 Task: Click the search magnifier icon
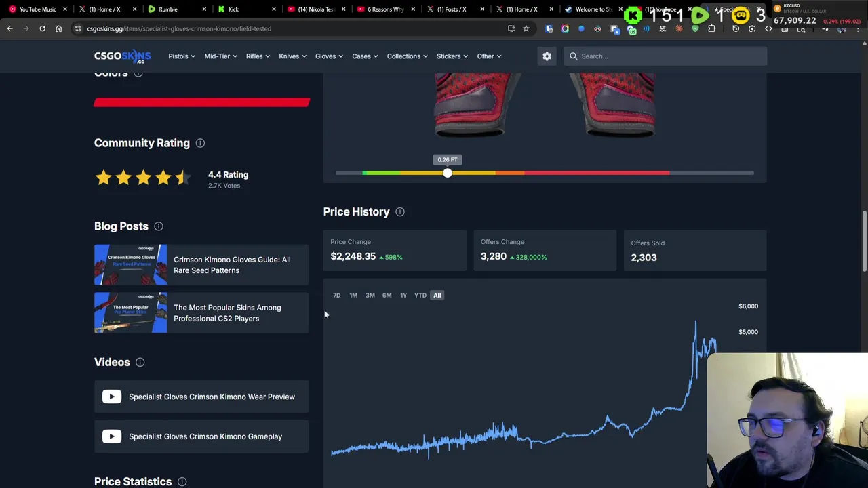point(574,56)
